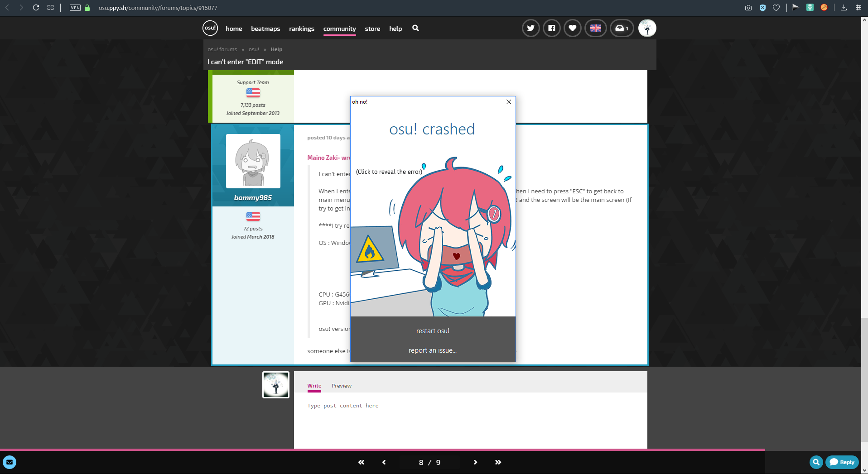Click to reveal the error in crash dialog
Screen dimensions: 868x474
(x=389, y=172)
